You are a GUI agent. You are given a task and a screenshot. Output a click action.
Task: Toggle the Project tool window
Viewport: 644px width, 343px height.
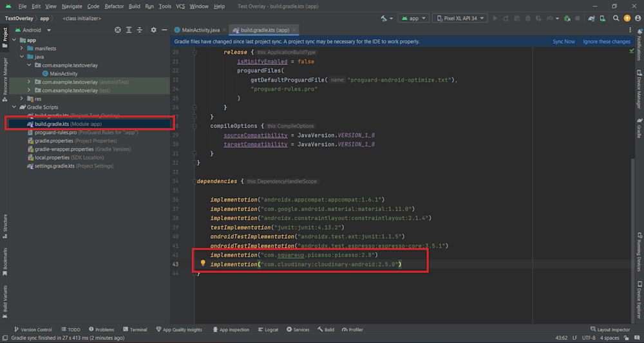pyautogui.click(x=5, y=37)
